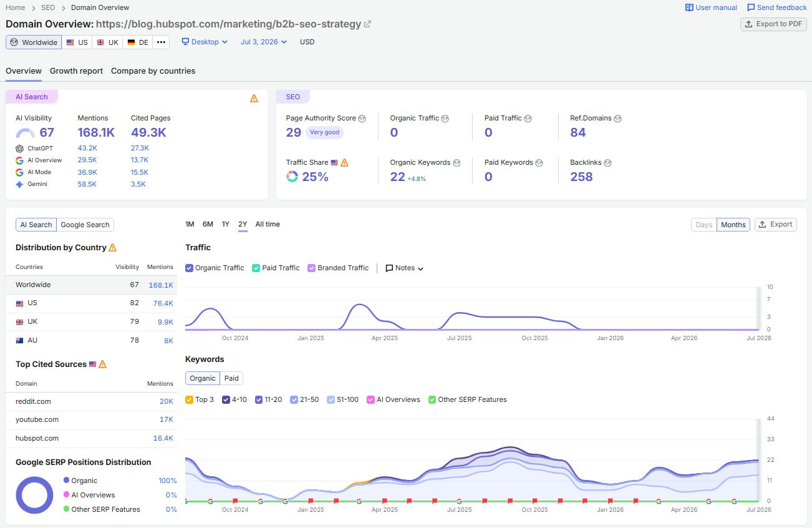812x528 pixels.
Task: Toggle the 11-20 keywords checkbox
Action: tap(258, 399)
